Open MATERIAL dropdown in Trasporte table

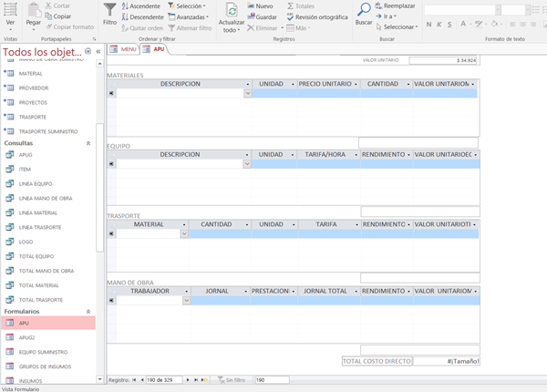click(184, 233)
